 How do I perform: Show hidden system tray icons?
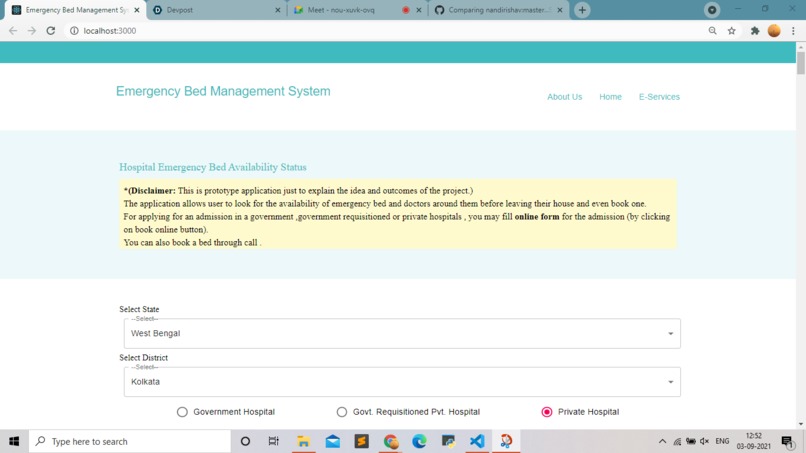[x=663, y=441]
